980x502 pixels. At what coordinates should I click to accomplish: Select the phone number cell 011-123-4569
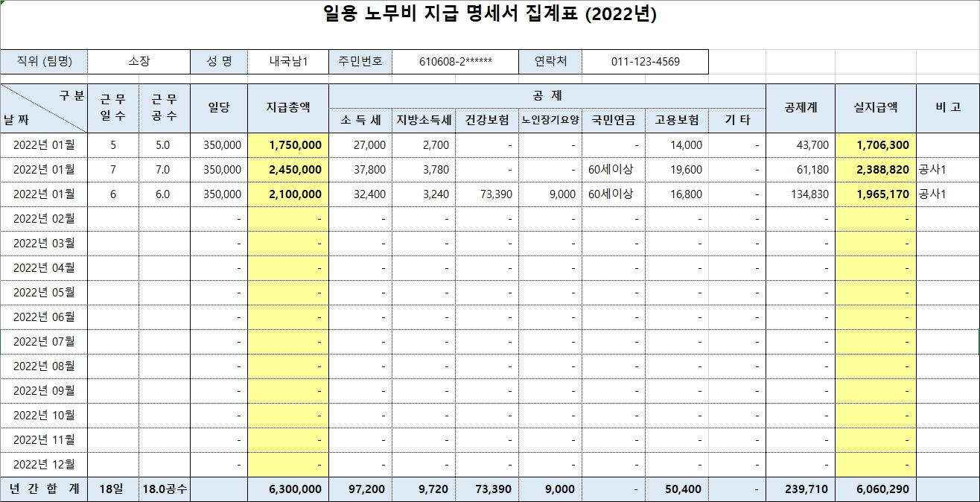pos(645,62)
